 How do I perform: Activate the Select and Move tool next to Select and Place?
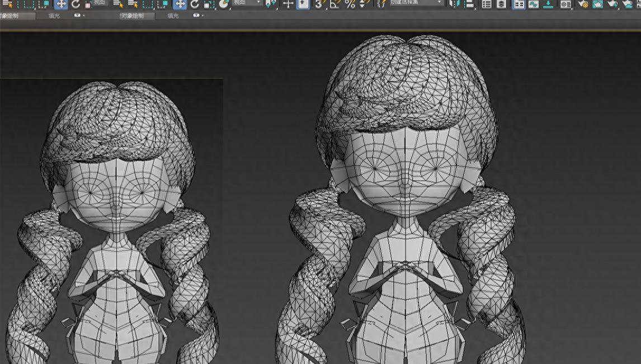180,4
